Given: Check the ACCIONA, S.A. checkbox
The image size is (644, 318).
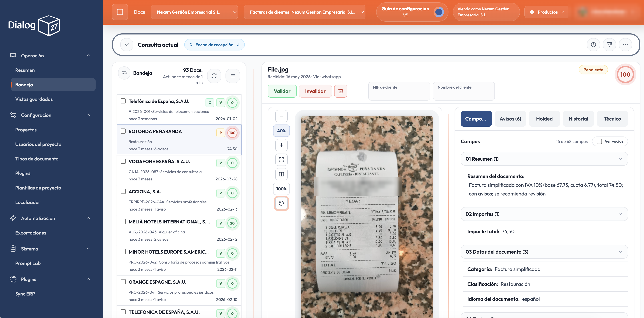Looking at the screenshot, I should pyautogui.click(x=123, y=191).
